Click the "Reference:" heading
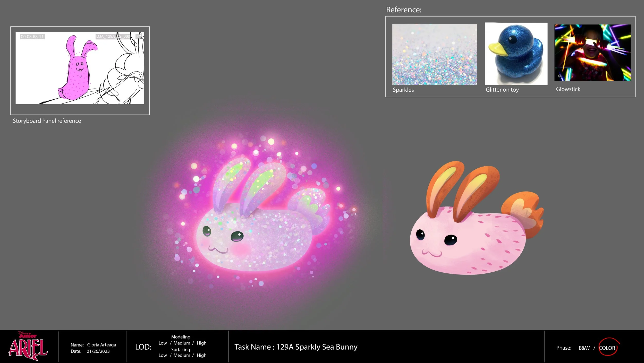The height and width of the screenshot is (363, 644). [404, 10]
